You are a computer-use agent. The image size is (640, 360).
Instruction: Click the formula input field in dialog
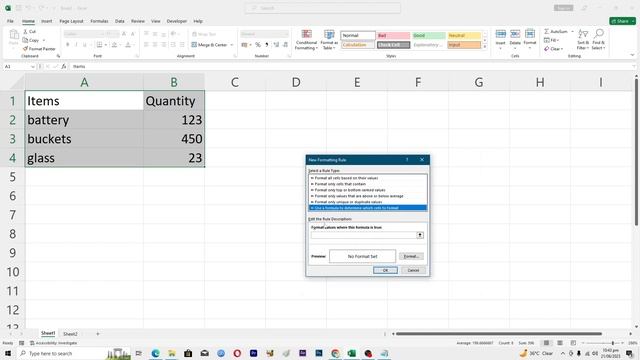[x=363, y=235]
